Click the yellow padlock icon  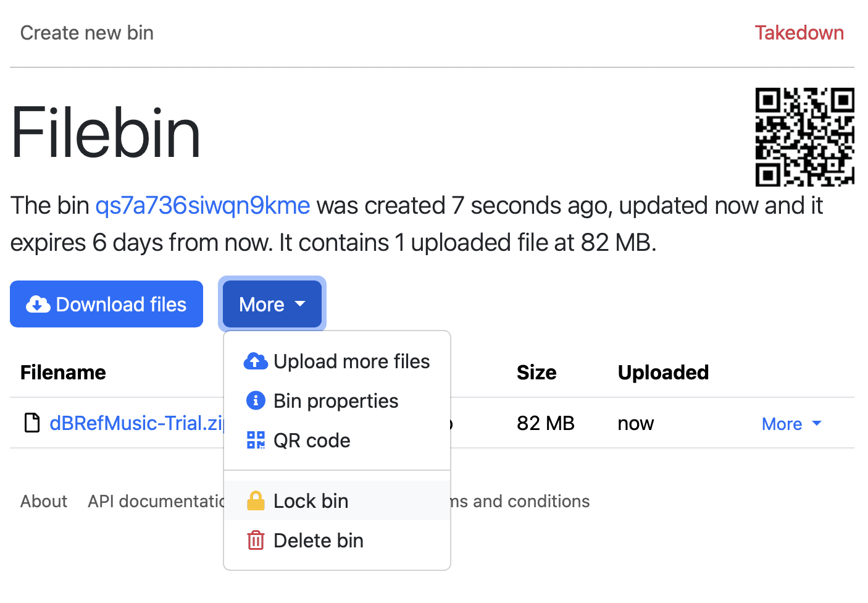point(256,500)
